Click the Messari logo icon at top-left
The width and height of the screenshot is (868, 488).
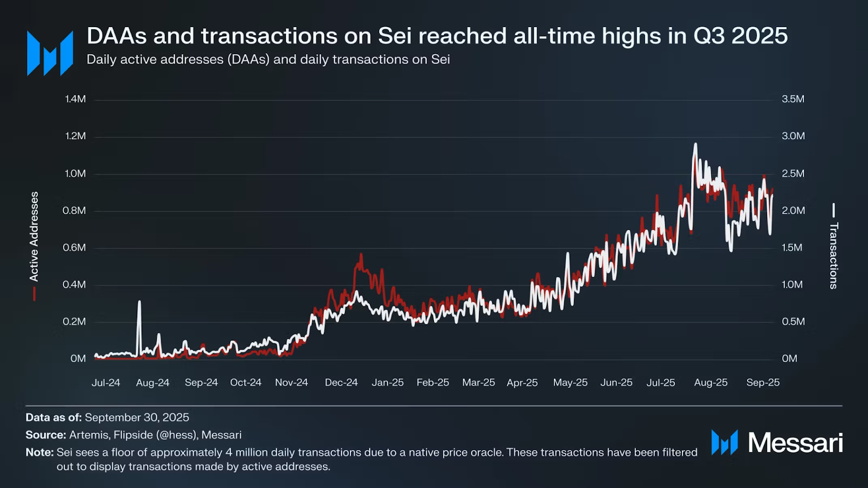click(x=50, y=53)
